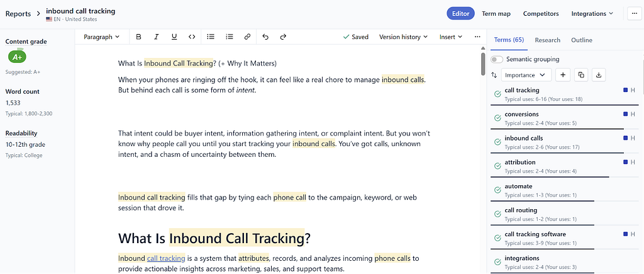Open the Insert dropdown
This screenshot has height=274, width=644.
(x=451, y=37)
